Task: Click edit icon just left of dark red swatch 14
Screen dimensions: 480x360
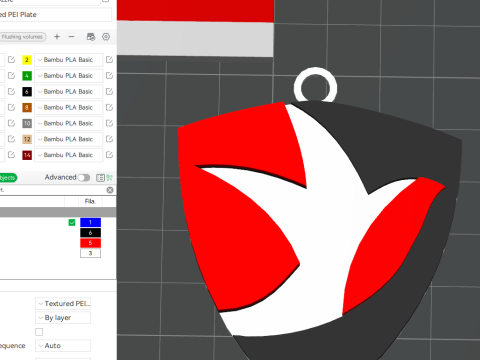Action: 11,155
